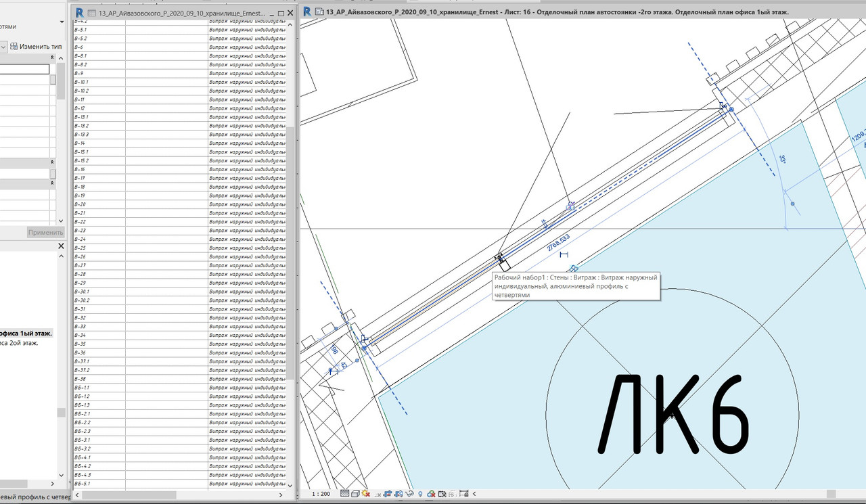Viewport: 866px width, 504px height.
Task: Switch the visual style cube icon
Action: (355, 494)
